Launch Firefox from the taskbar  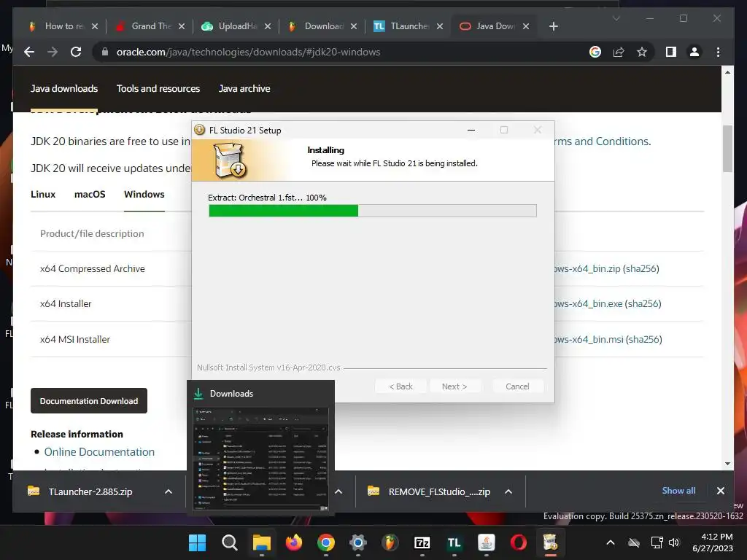point(294,542)
